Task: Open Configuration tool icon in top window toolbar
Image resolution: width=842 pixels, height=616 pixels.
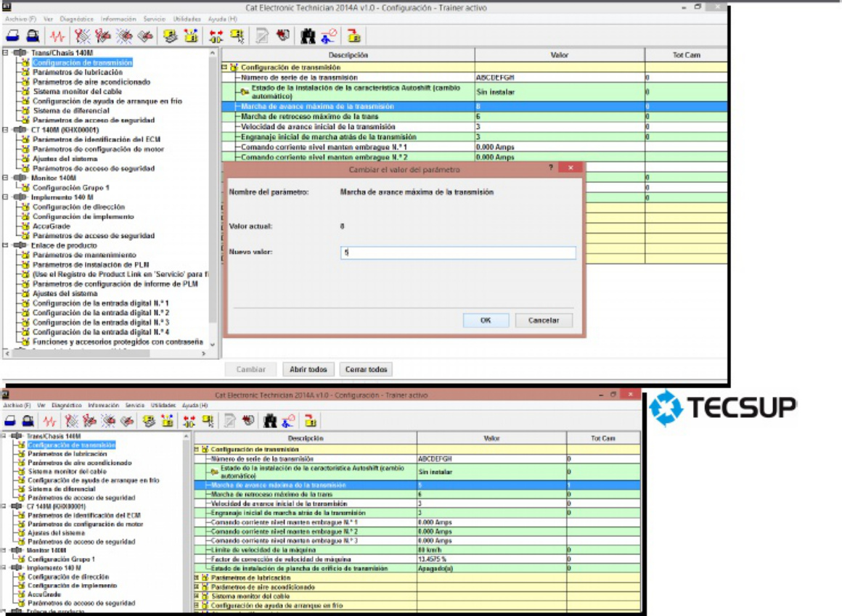Action: click(x=191, y=36)
